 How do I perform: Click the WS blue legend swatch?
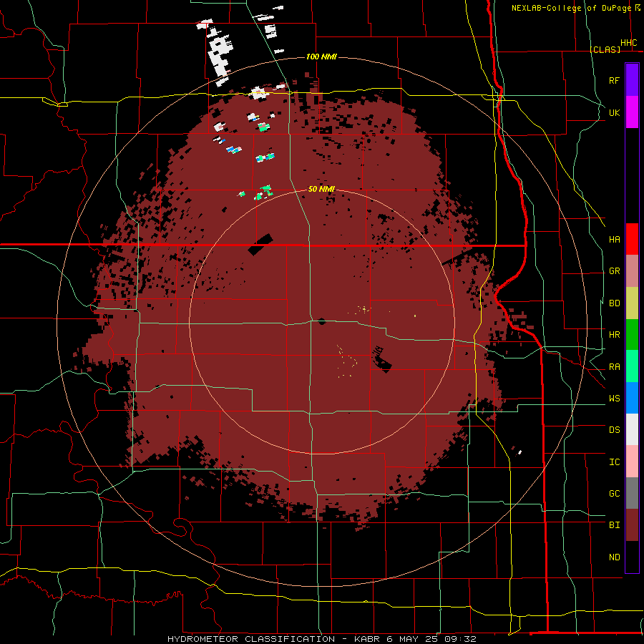632,398
